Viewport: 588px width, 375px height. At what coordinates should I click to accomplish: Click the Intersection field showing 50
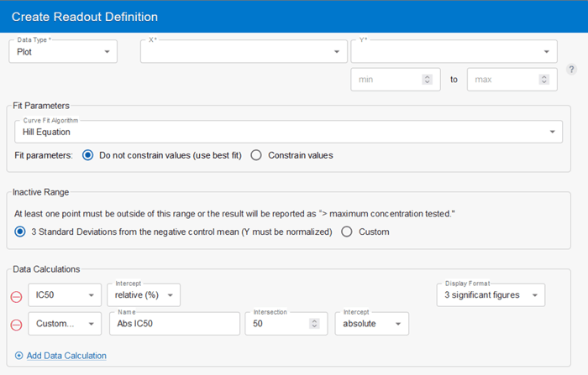286,324
